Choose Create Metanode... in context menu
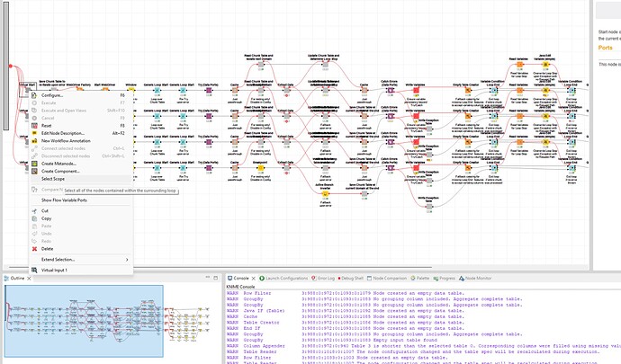The height and width of the screenshot is (364, 621). click(58, 164)
